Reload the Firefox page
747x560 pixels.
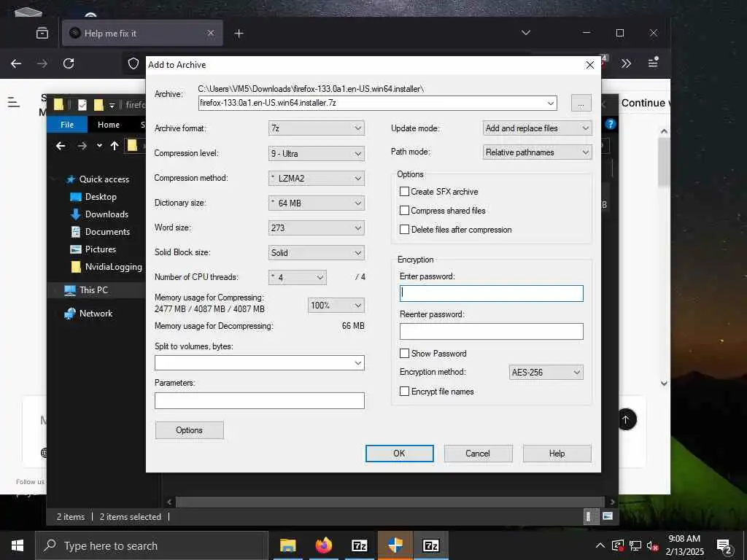[x=69, y=63]
